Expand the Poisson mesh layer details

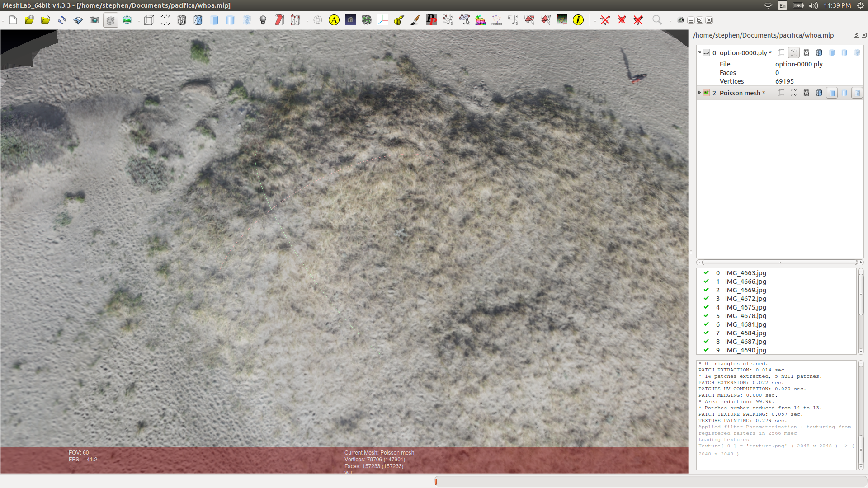tap(700, 93)
